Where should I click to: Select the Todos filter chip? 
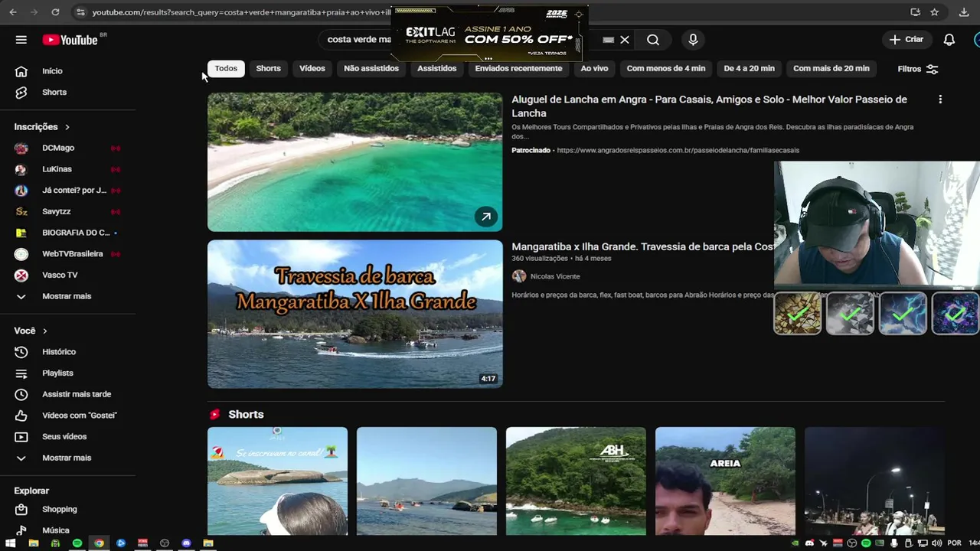pyautogui.click(x=226, y=68)
